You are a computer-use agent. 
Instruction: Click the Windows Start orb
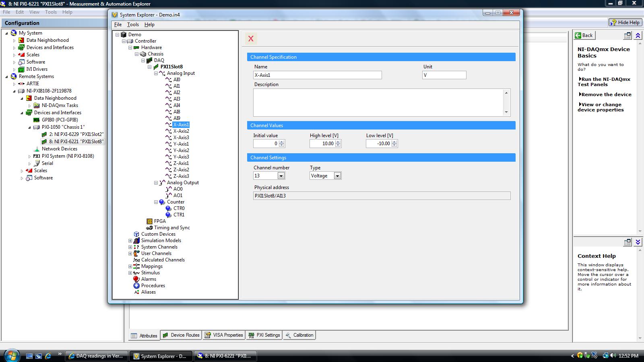click(x=11, y=356)
